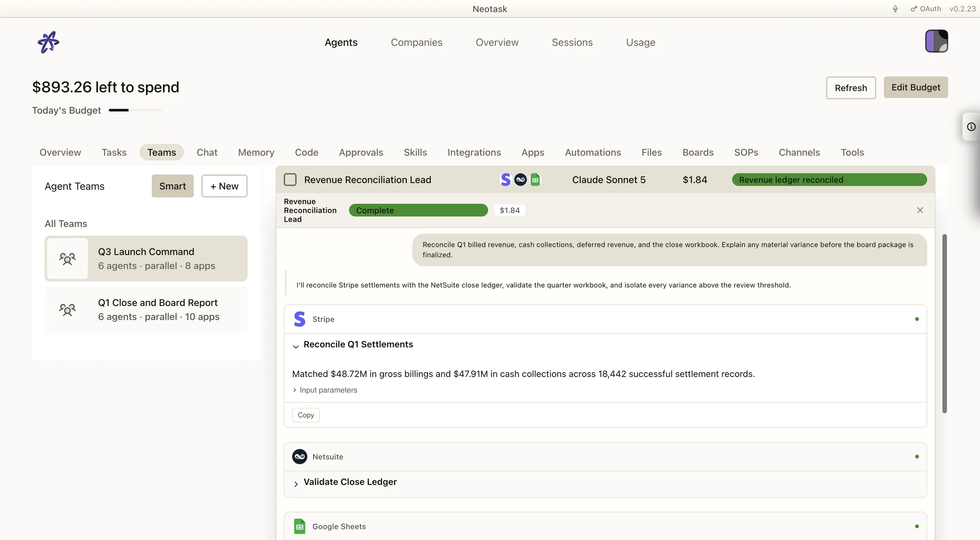Image resolution: width=980 pixels, height=540 pixels.
Task: Click the Neotask star logo
Action: (x=48, y=42)
